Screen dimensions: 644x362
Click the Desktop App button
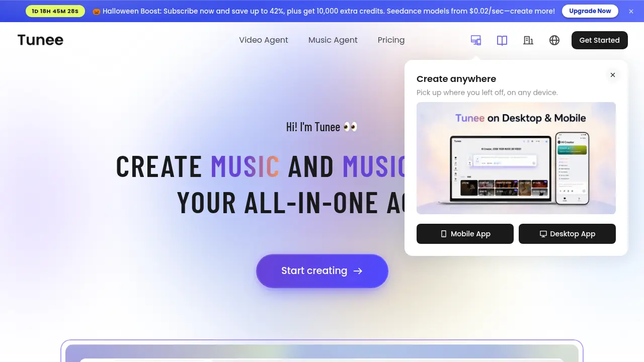coord(567,234)
